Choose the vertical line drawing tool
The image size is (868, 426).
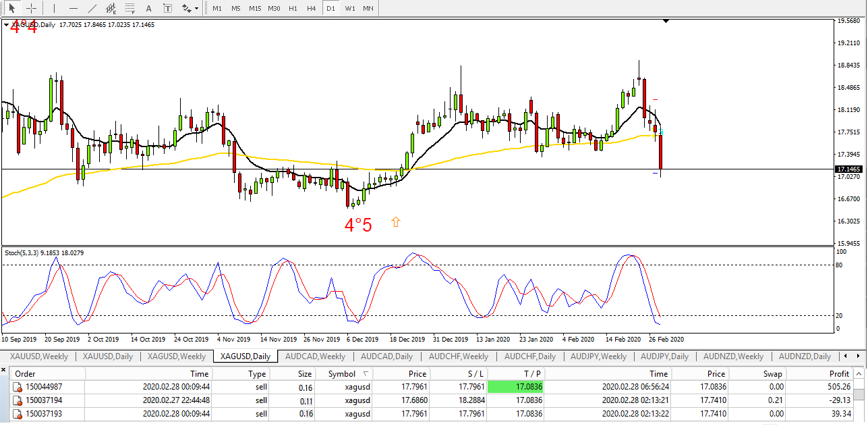point(55,8)
